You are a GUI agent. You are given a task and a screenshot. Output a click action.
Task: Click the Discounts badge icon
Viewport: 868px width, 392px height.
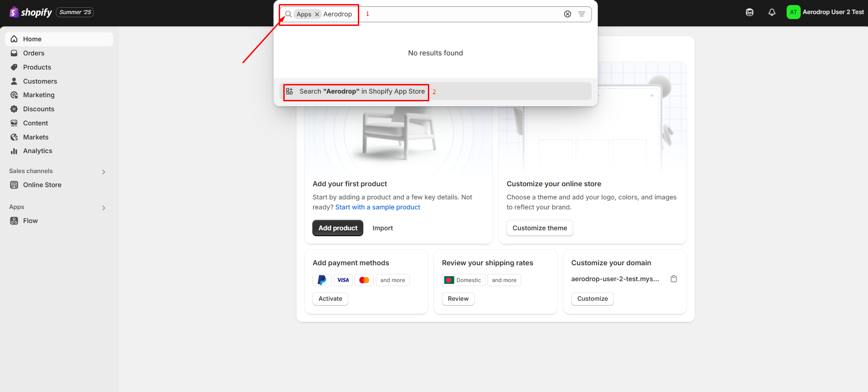pyautogui.click(x=14, y=109)
